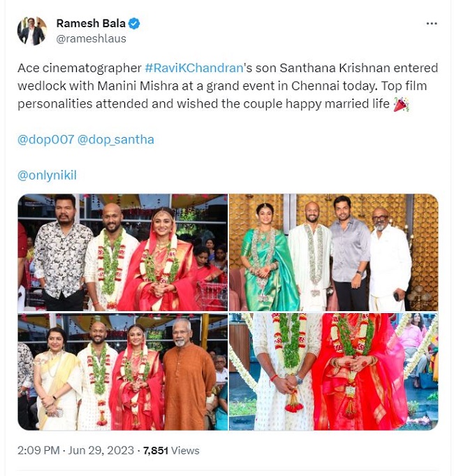Click the party popper emoji

[401, 104]
